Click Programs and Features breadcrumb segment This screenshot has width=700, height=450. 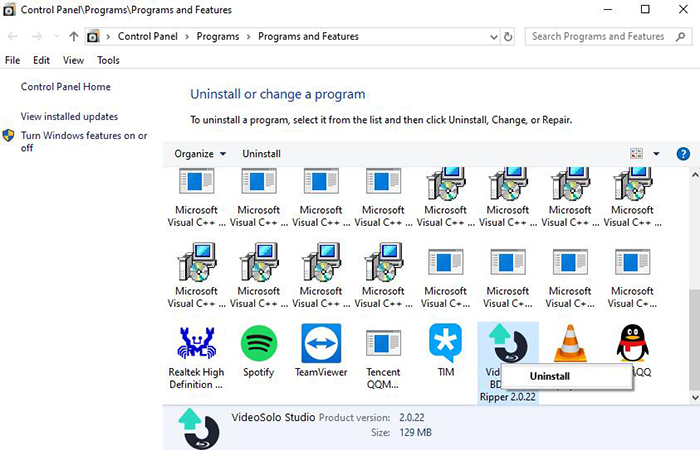pyautogui.click(x=308, y=37)
